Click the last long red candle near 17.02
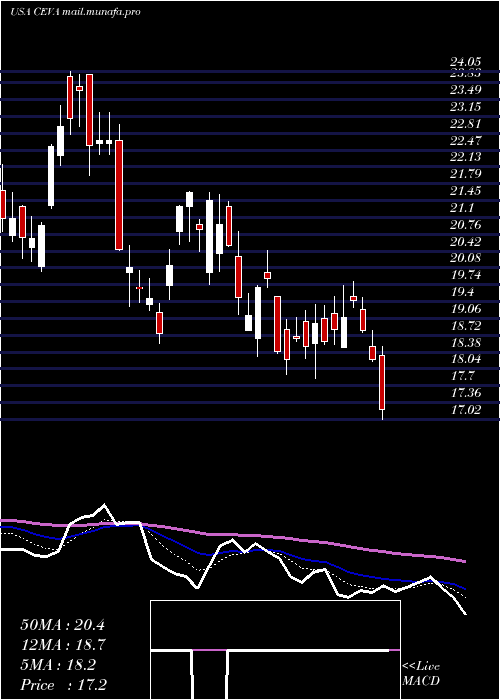Viewport: 500px width, 700px height. pyautogui.click(x=382, y=383)
